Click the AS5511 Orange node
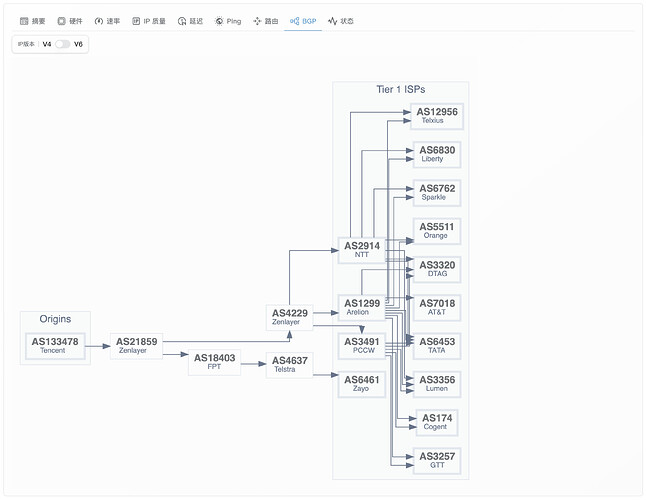Screen dimensions: 646x500 tap(437, 231)
